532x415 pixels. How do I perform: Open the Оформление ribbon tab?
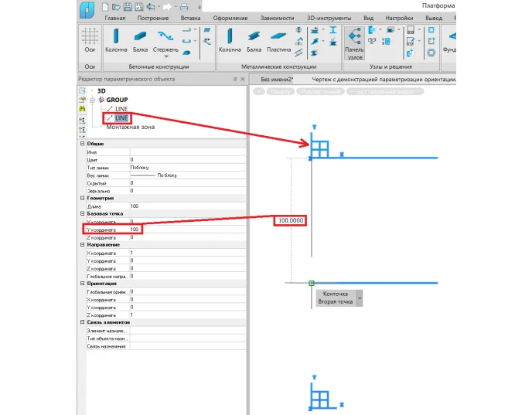click(x=230, y=19)
